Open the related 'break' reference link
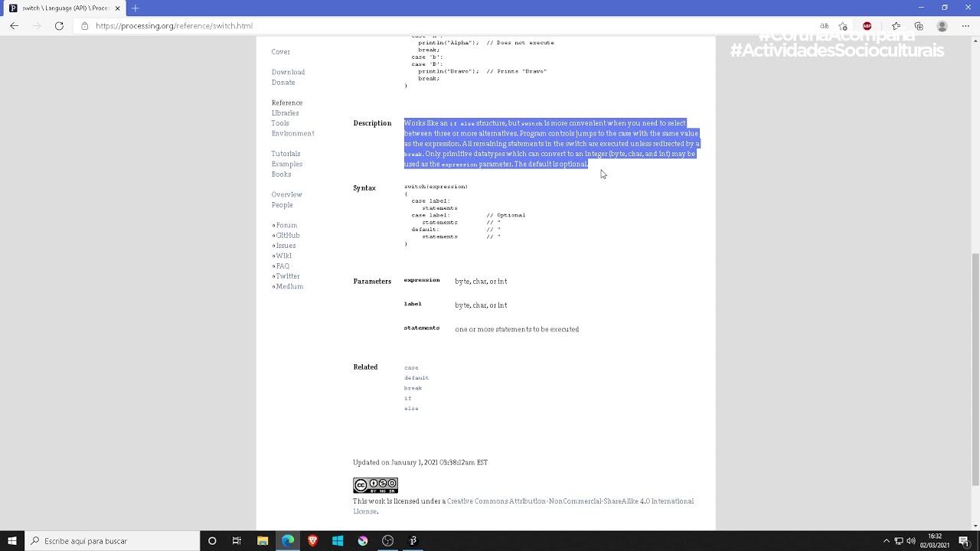The height and width of the screenshot is (551, 980). [x=413, y=388]
